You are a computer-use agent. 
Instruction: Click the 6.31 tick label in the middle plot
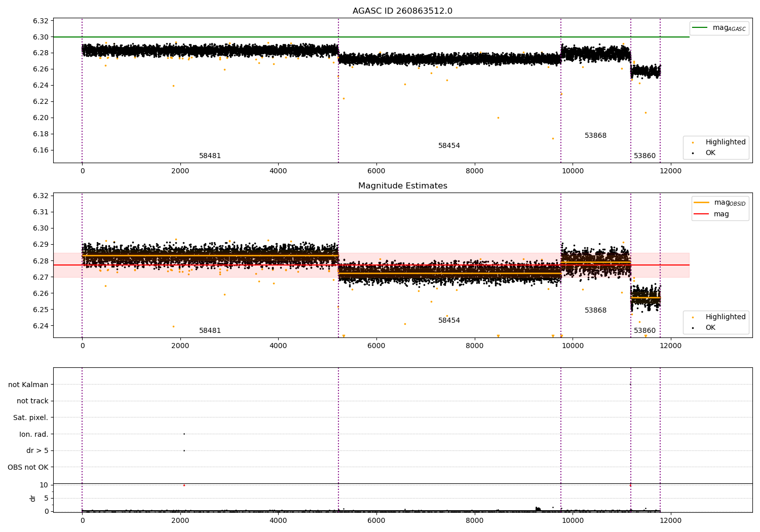[x=41, y=212]
